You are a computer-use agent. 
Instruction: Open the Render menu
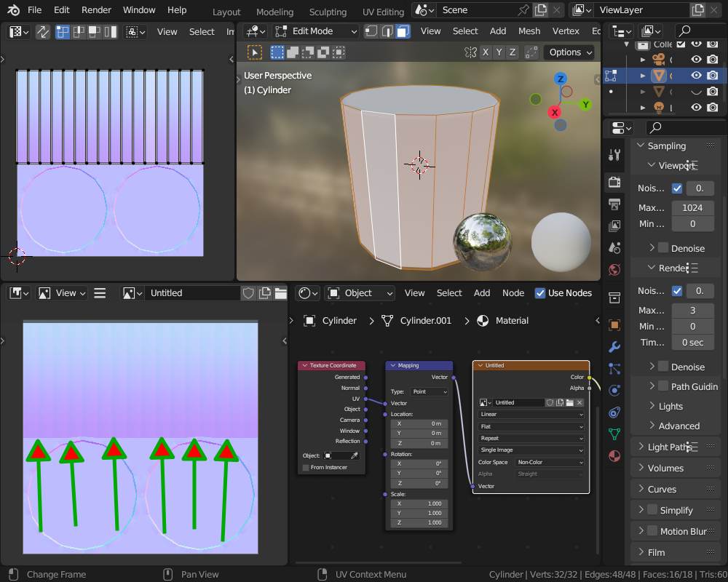pos(96,9)
